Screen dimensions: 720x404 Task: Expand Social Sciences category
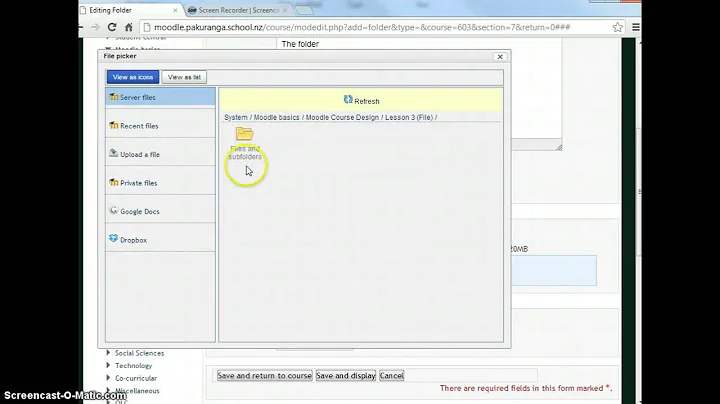(x=108, y=353)
